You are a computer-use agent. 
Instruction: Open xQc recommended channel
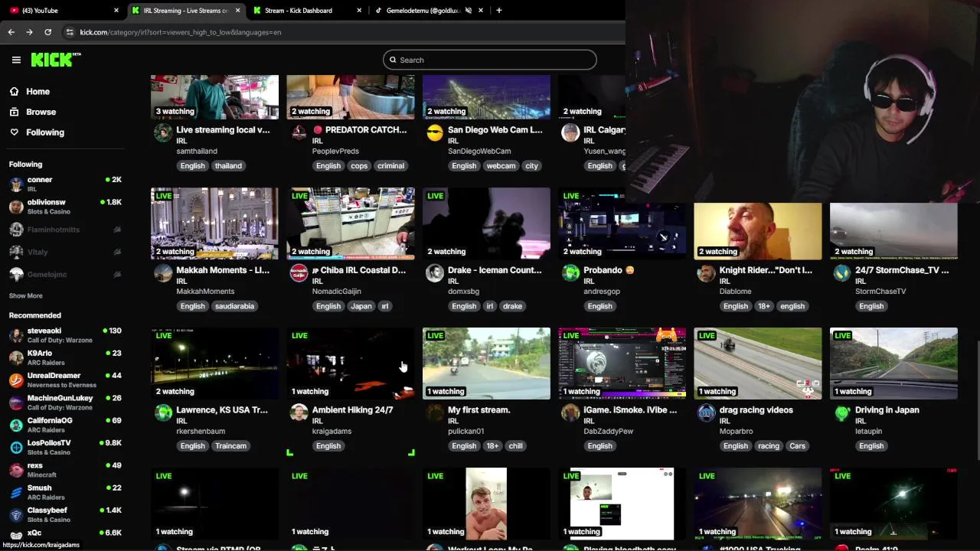point(65,535)
